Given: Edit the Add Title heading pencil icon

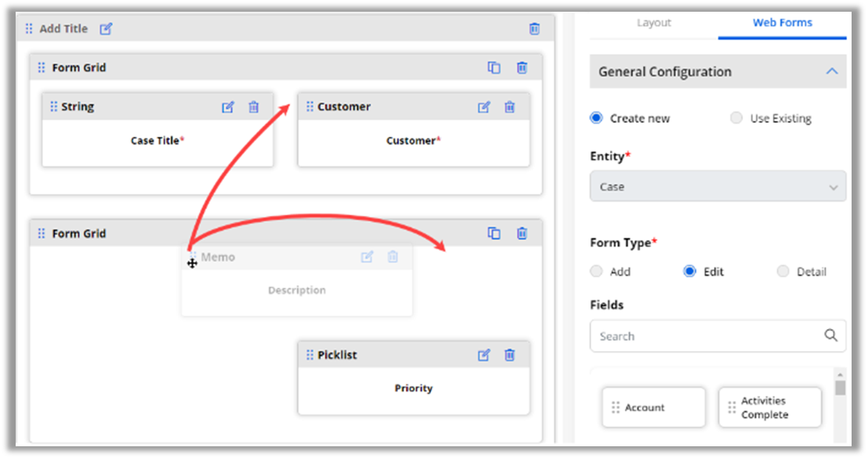Looking at the screenshot, I should [x=106, y=29].
